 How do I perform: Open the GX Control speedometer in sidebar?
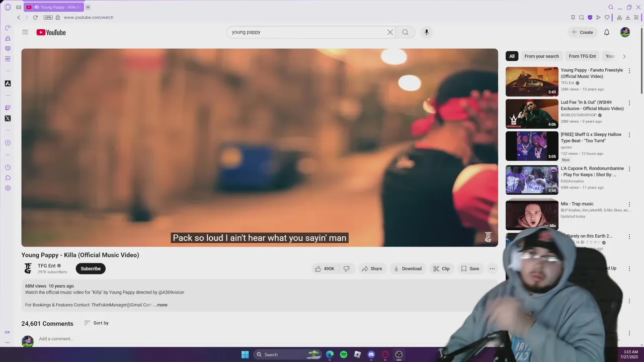(x=8, y=28)
